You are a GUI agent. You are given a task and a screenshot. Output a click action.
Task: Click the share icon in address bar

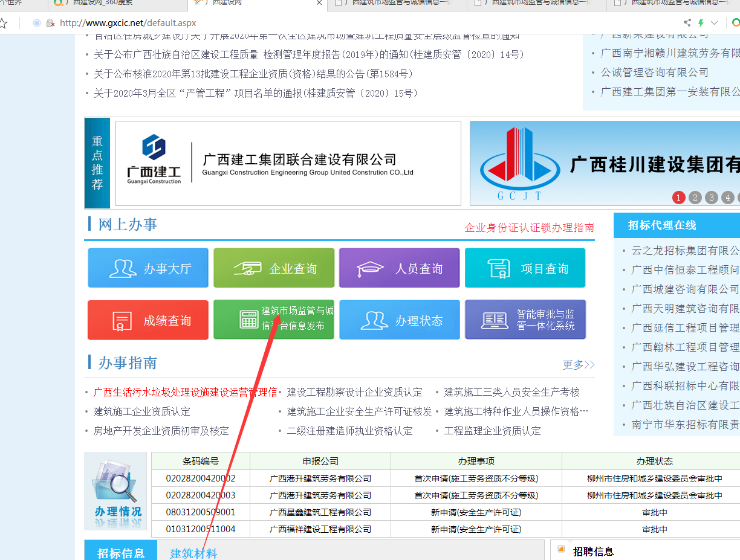click(x=687, y=23)
